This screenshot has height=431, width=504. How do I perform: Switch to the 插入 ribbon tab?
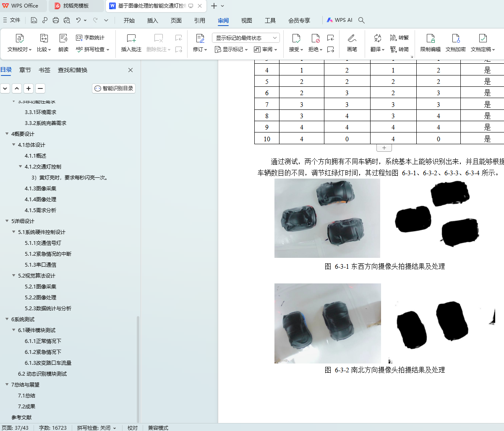153,21
